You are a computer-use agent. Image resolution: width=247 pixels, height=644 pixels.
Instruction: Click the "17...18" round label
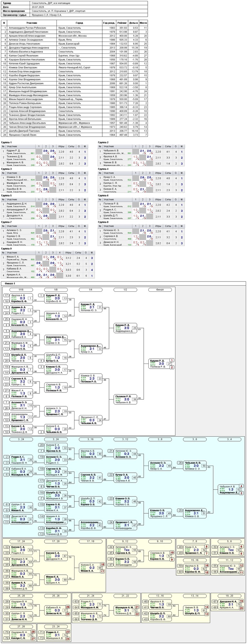click(91, 542)
